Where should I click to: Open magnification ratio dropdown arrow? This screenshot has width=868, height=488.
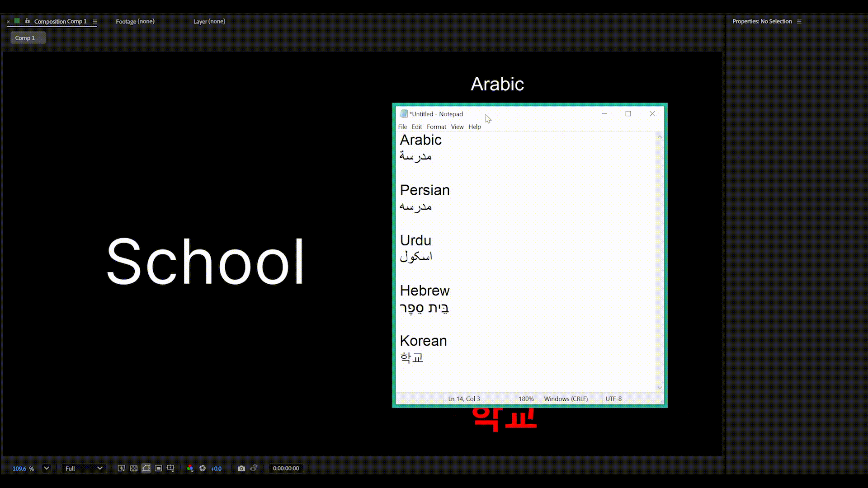click(46, 469)
